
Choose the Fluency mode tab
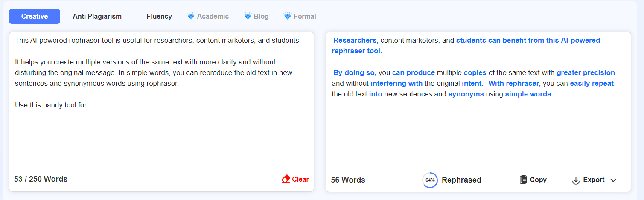[x=159, y=16]
